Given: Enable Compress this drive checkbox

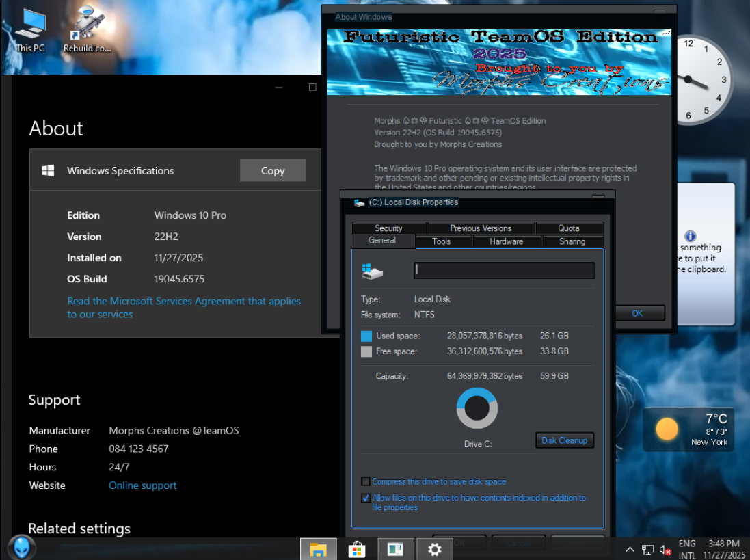Looking at the screenshot, I should pos(366,481).
